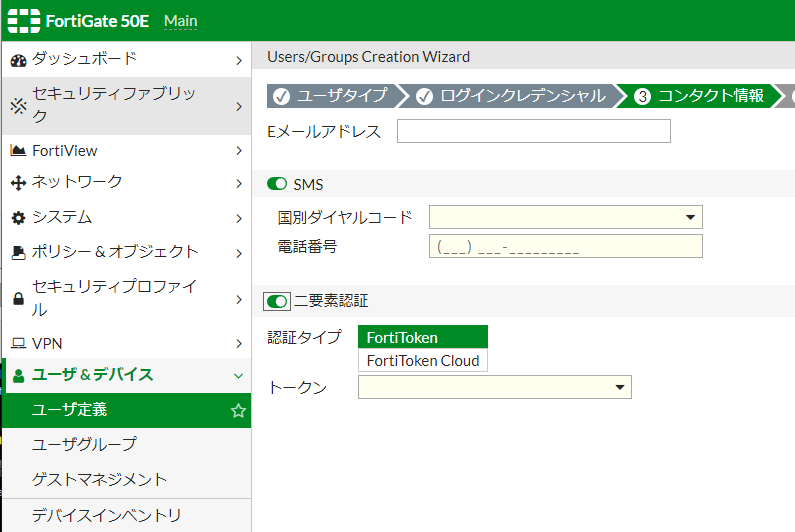
Task: Select FortiToken Cloud authentication type
Action: (x=423, y=361)
